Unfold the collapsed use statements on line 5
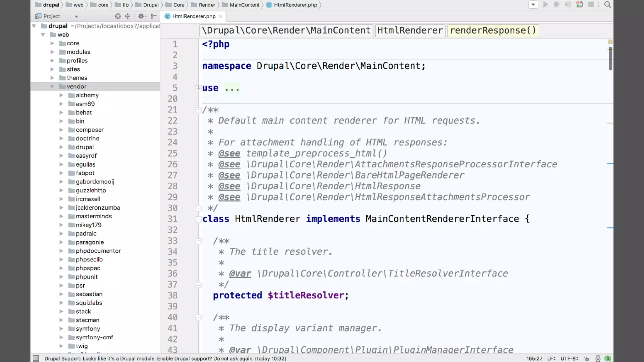This screenshot has width=644, height=362. (198, 88)
